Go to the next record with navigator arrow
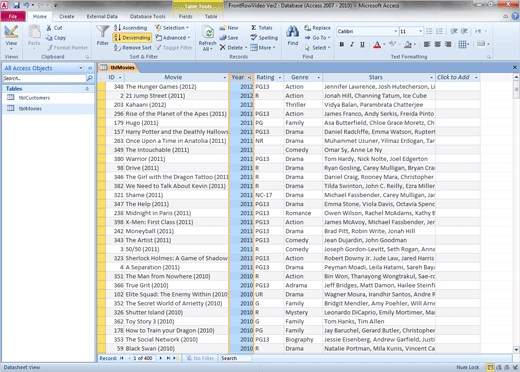 click(x=161, y=358)
